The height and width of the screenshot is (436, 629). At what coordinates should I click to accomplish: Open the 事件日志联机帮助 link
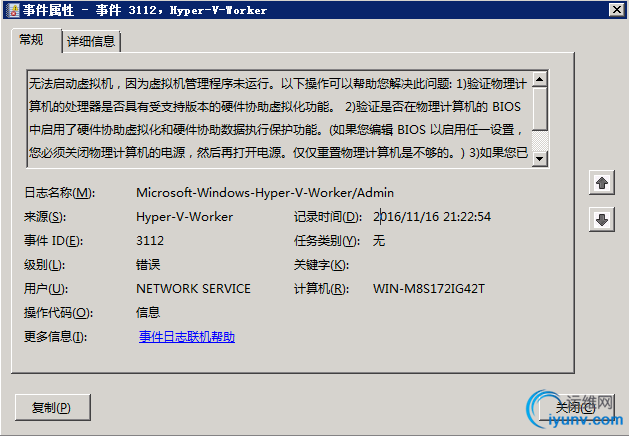coord(187,337)
